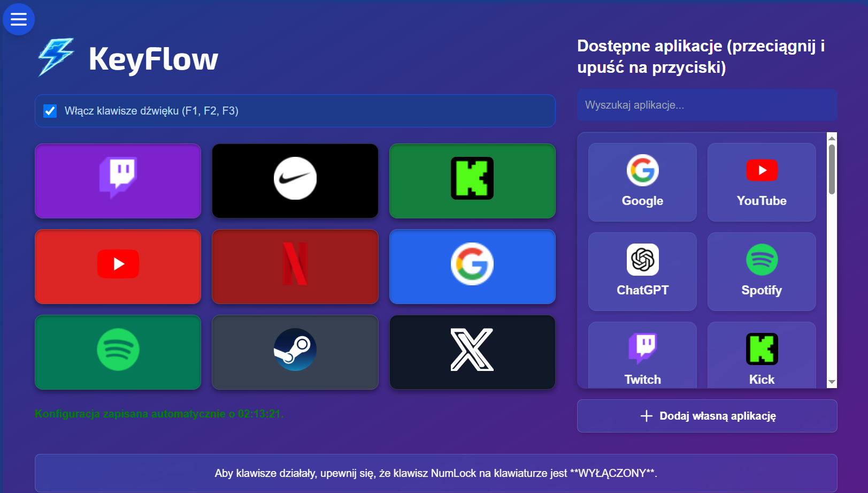Click the X key tile
This screenshot has height=493, width=868.
(472, 352)
